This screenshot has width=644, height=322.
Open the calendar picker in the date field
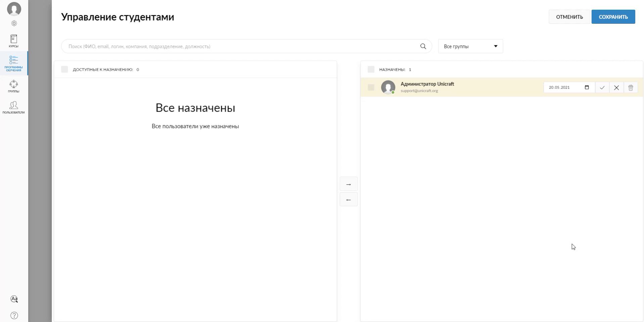click(587, 87)
